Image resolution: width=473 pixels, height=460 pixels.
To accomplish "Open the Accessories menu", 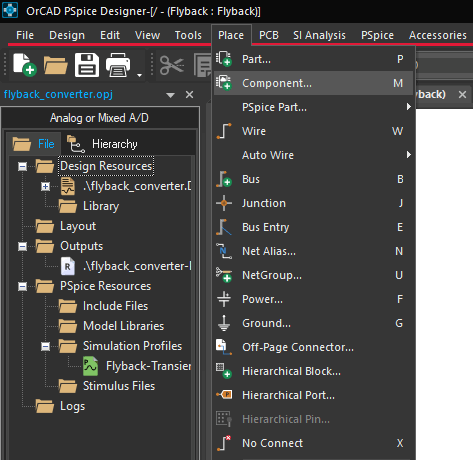I will click(x=438, y=35).
